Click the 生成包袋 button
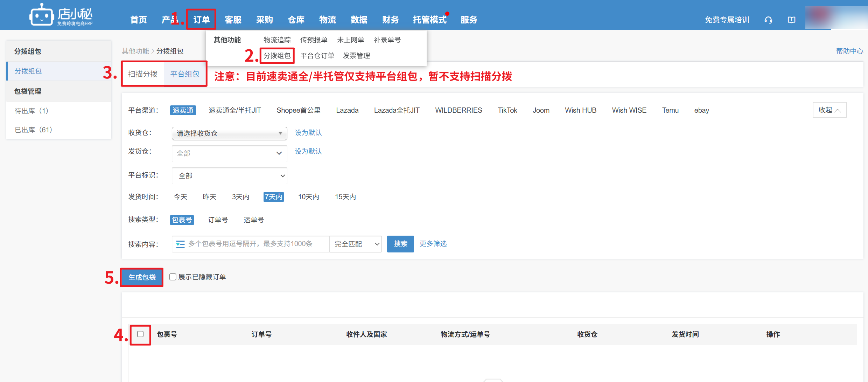 click(x=142, y=277)
